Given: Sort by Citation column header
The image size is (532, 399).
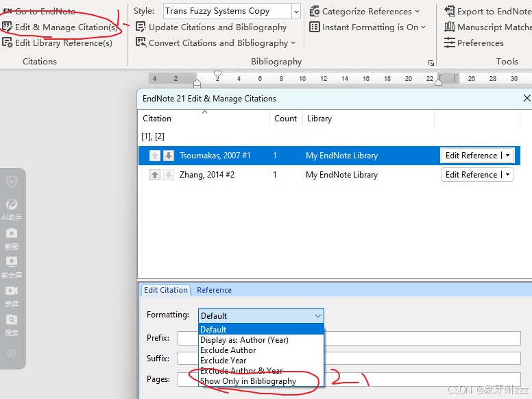Looking at the screenshot, I should click(x=204, y=119).
